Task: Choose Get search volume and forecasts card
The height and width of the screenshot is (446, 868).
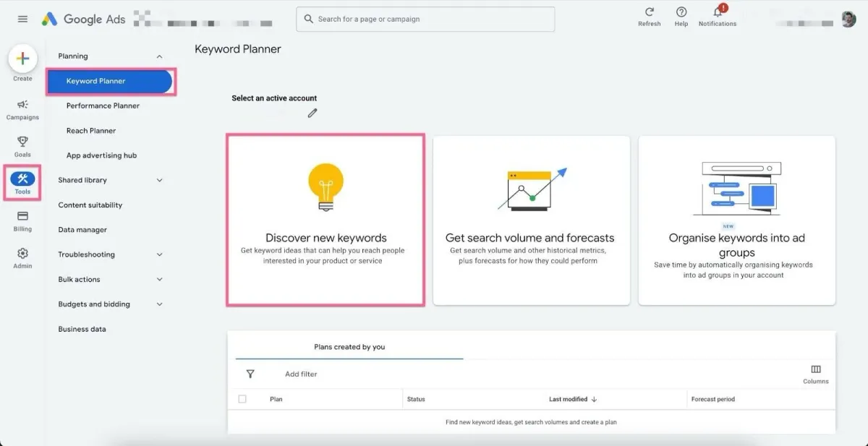Action: (x=531, y=220)
